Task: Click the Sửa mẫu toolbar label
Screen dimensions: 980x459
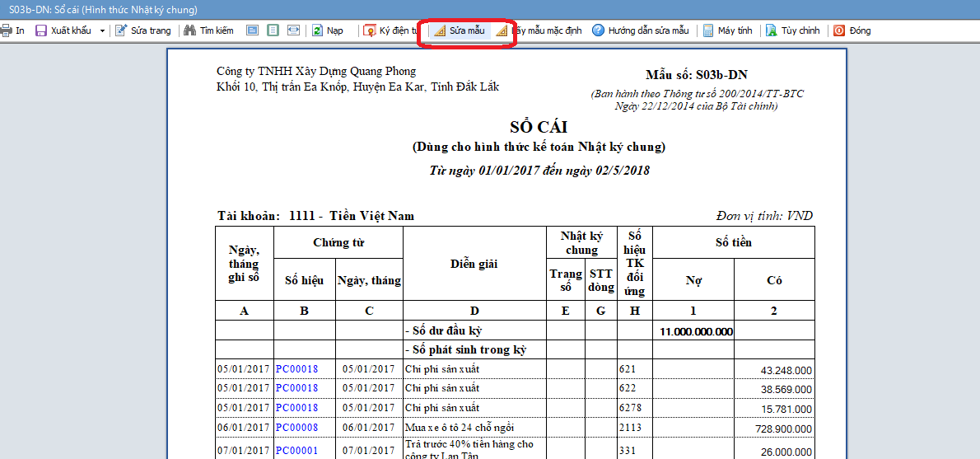Action: (x=467, y=30)
